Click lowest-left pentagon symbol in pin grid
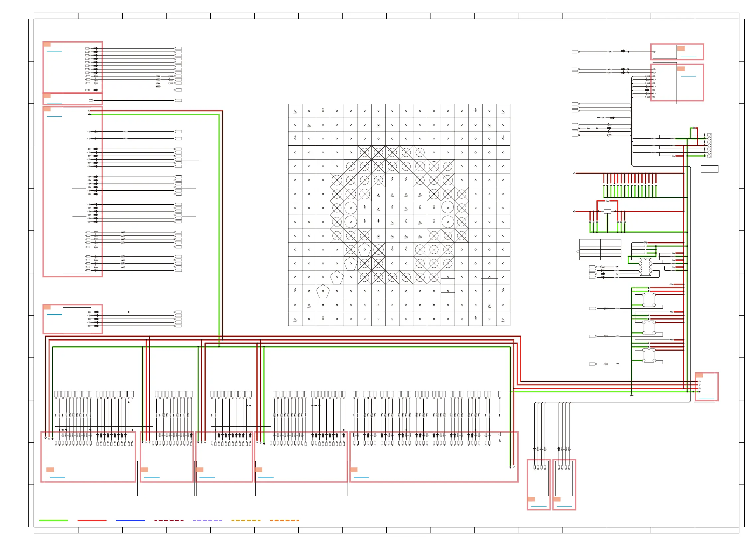 (x=322, y=291)
